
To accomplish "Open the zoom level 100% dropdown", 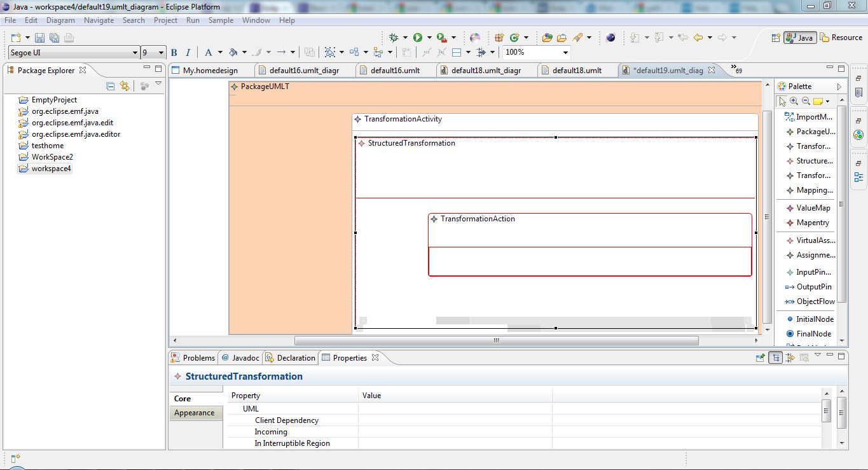I will click(x=566, y=53).
